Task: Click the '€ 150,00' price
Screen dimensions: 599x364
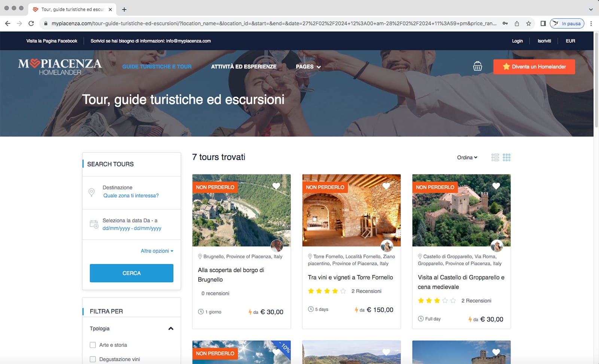Action: [380, 310]
